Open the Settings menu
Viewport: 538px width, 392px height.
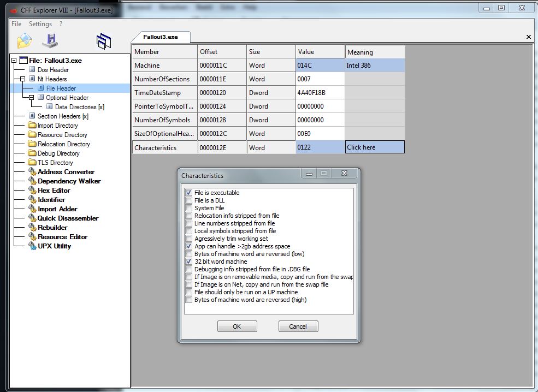[x=40, y=23]
